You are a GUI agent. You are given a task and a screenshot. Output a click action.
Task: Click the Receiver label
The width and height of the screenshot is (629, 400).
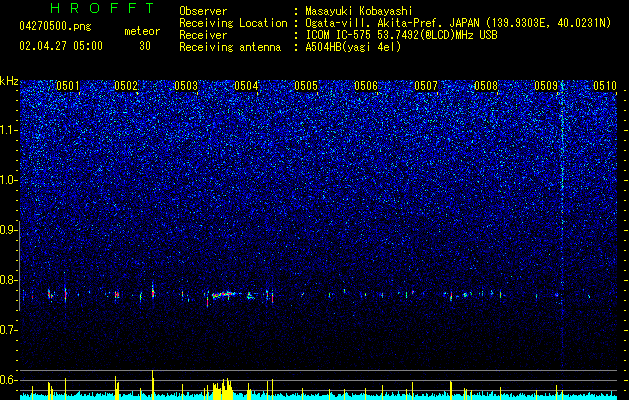pos(203,35)
